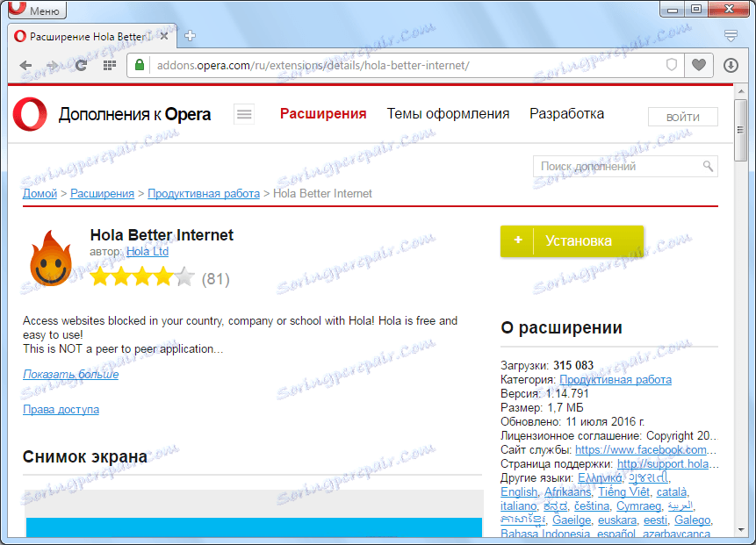Switch language to italiano
756x545 pixels.
(518, 506)
